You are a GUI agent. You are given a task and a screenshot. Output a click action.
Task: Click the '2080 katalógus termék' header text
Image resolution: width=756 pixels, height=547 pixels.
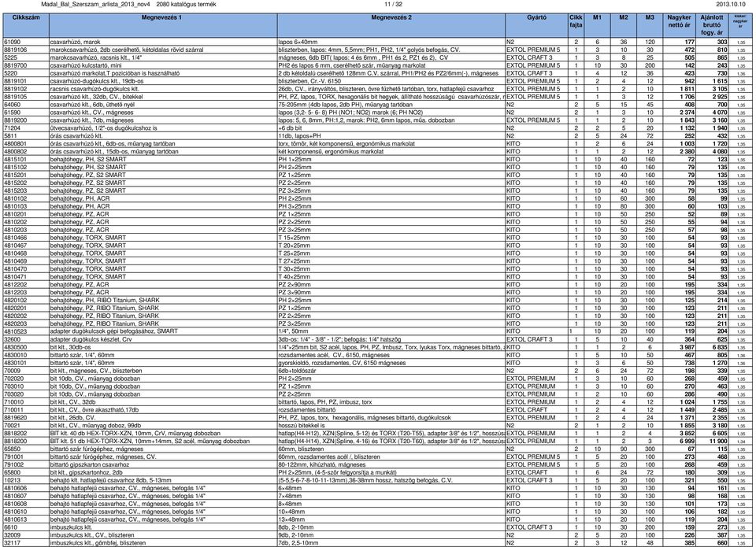tap(186, 5)
